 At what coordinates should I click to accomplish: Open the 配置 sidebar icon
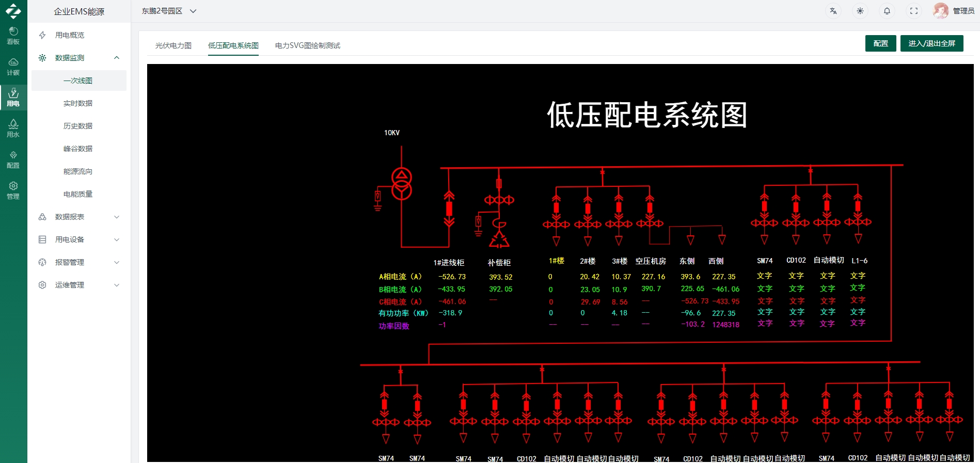pos(13,159)
